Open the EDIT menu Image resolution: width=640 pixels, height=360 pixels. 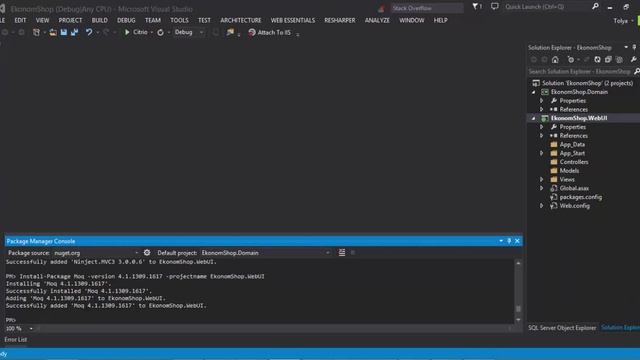[20, 20]
